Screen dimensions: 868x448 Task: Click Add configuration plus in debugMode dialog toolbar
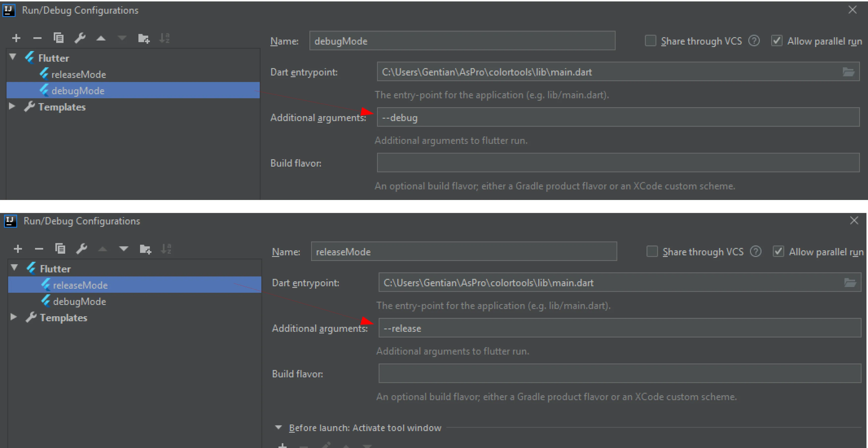(x=16, y=38)
